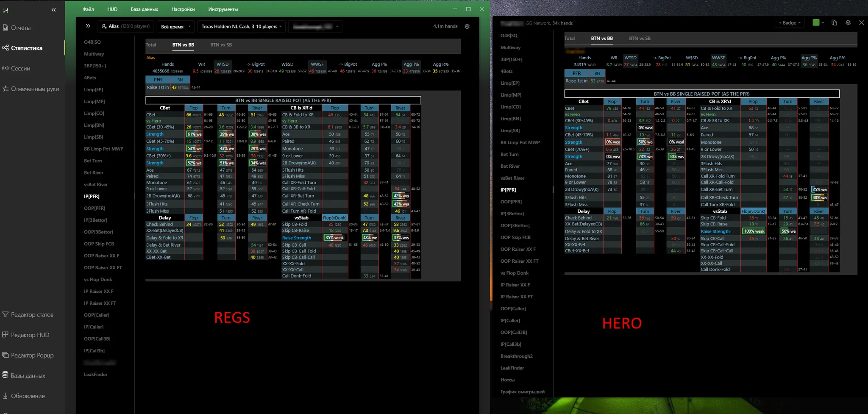Click the copy icon in the HERO window
This screenshot has width=868, height=414.
pyautogui.click(x=834, y=23)
